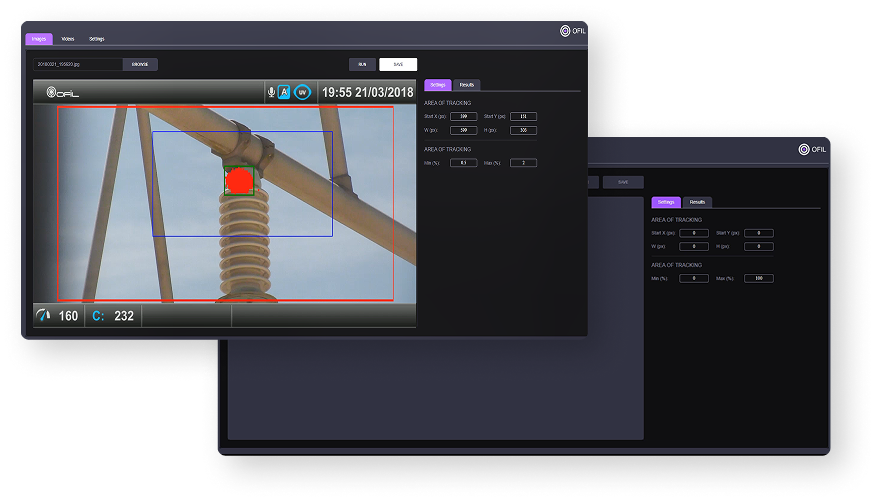Click the Max (%) field showing 100

click(x=759, y=278)
